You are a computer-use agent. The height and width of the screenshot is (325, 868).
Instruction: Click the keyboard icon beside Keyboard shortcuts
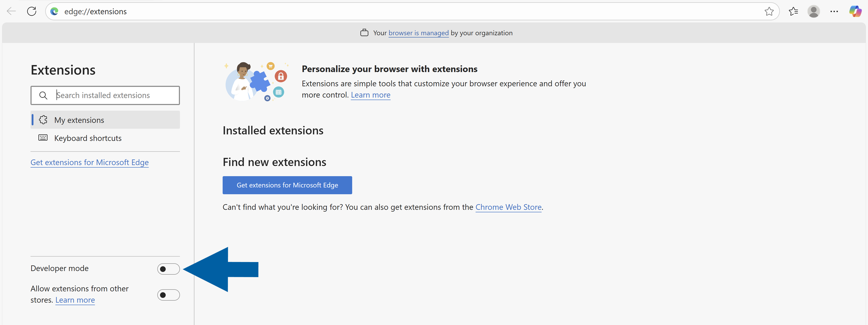point(43,137)
